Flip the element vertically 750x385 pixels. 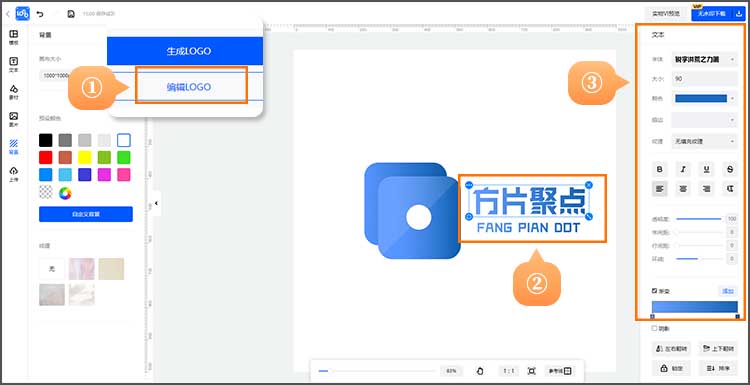[x=717, y=349]
